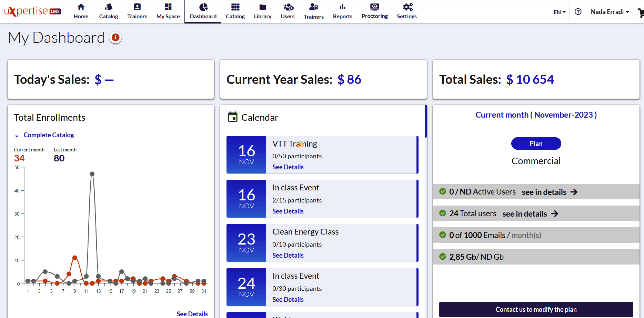Viewport: 644px width, 318px height.
Task: Click green check beside Emails quota
Action: click(x=443, y=235)
